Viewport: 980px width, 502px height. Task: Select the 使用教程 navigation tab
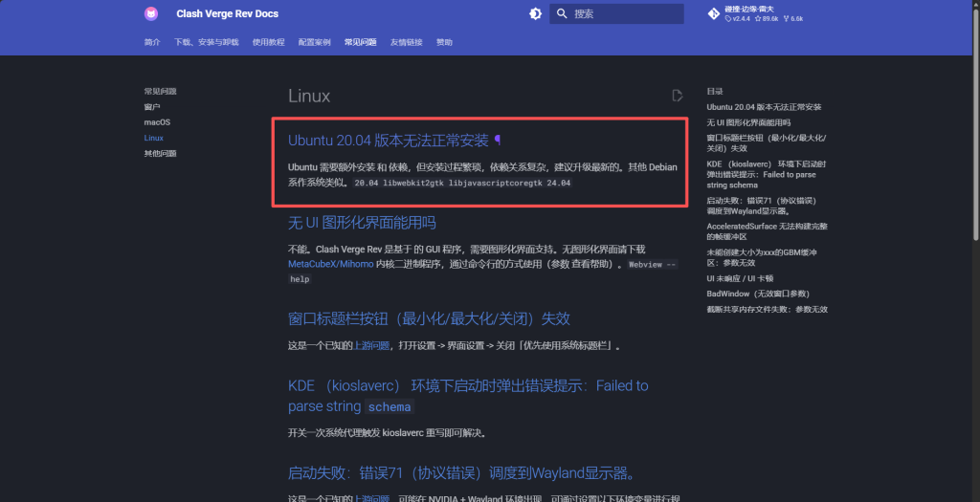[x=268, y=43]
